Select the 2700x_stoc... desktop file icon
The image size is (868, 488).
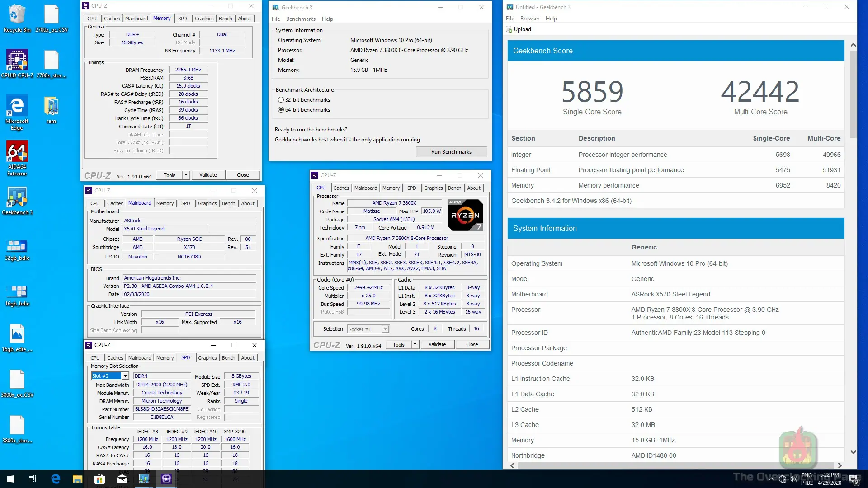pyautogui.click(x=52, y=64)
